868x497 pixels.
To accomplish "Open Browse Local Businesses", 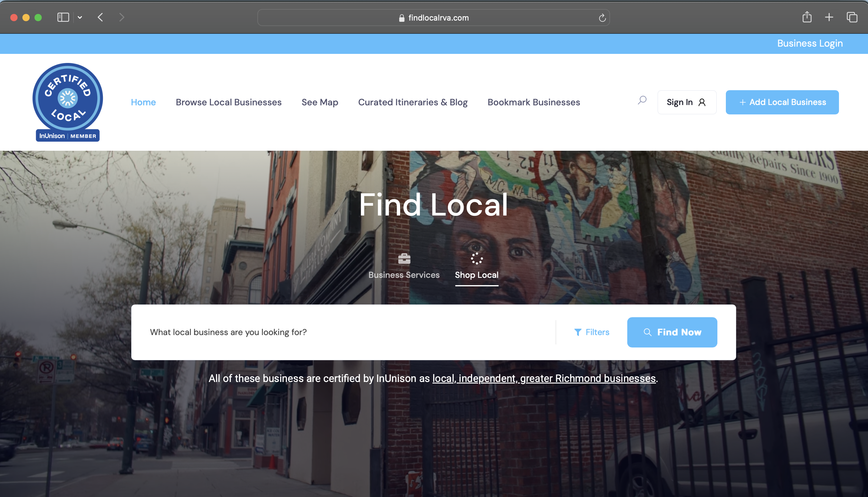I will click(x=228, y=102).
